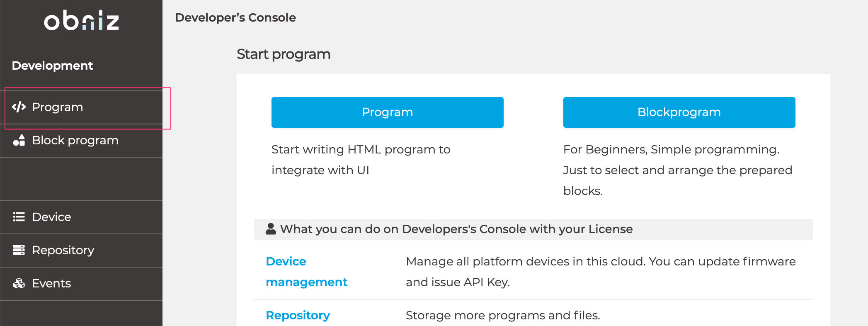
Task: Click the list icon beside Device
Action: [19, 217]
